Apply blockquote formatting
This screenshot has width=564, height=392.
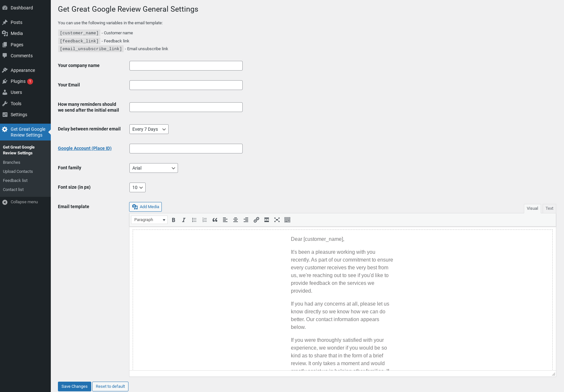(x=215, y=220)
